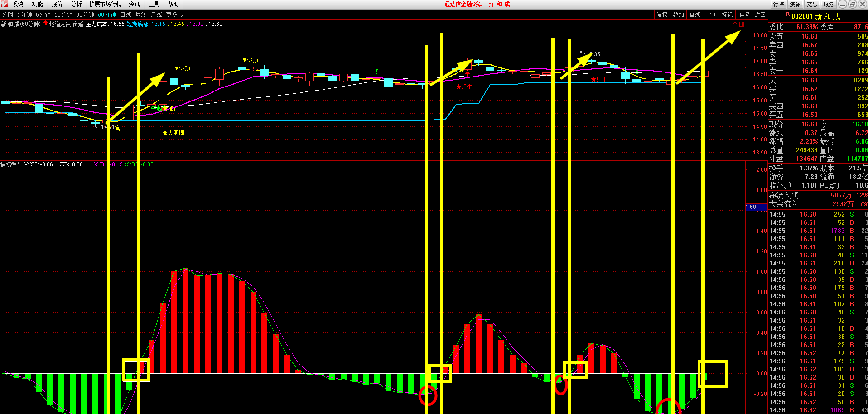
Task: Switch to the 15分钟 period
Action: pos(63,15)
